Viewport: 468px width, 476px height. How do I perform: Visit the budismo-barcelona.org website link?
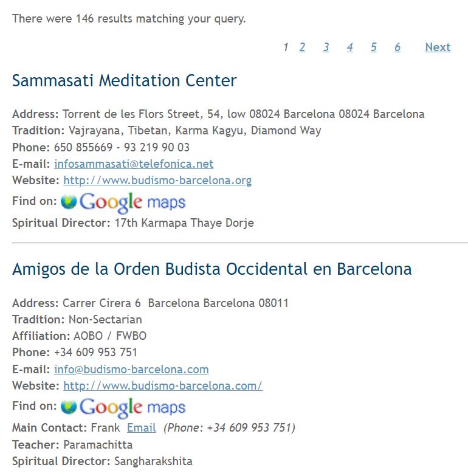[x=157, y=181]
